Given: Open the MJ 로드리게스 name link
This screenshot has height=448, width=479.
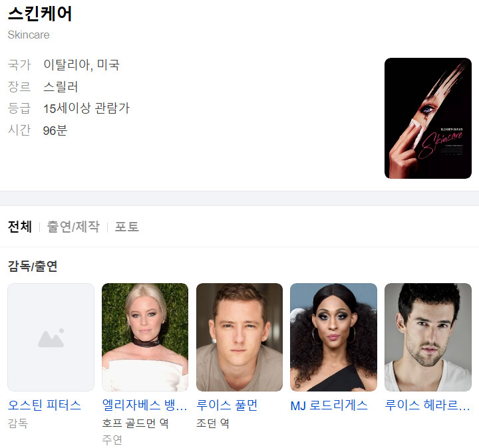Looking at the screenshot, I should pyautogui.click(x=329, y=405).
